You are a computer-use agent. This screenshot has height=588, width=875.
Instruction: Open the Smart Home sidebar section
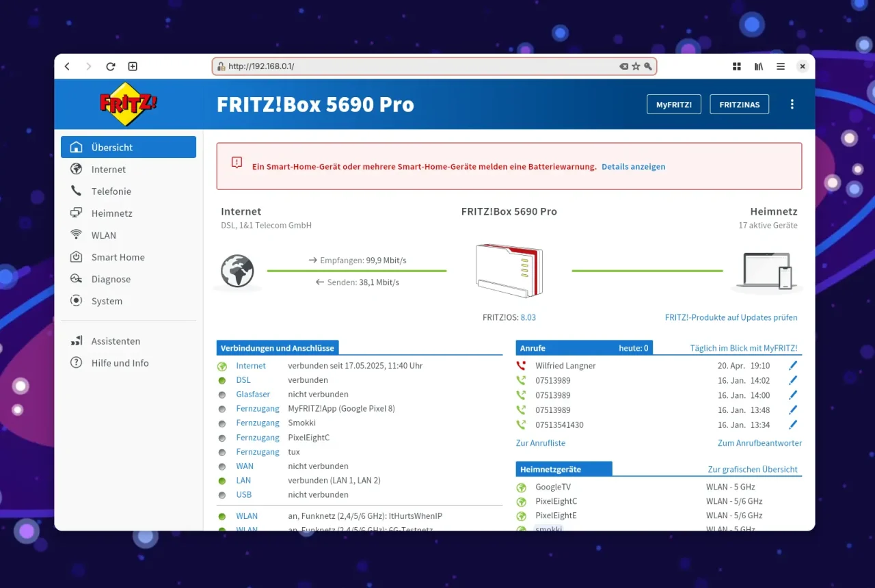(x=118, y=257)
